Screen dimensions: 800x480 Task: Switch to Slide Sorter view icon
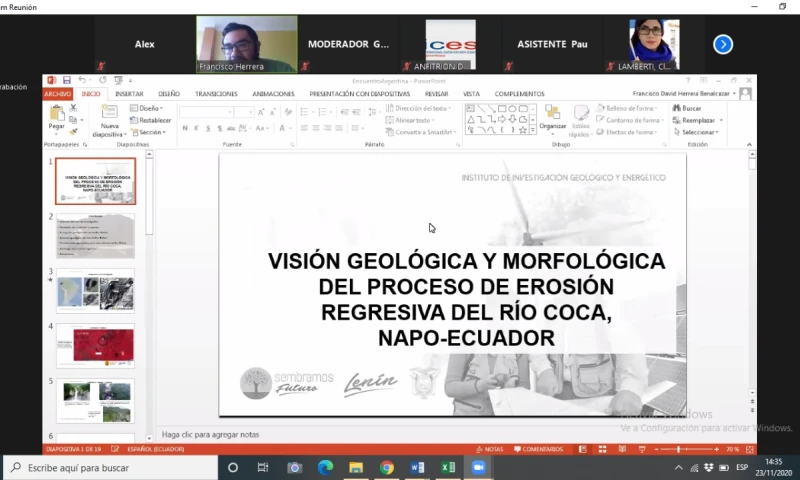coord(603,449)
